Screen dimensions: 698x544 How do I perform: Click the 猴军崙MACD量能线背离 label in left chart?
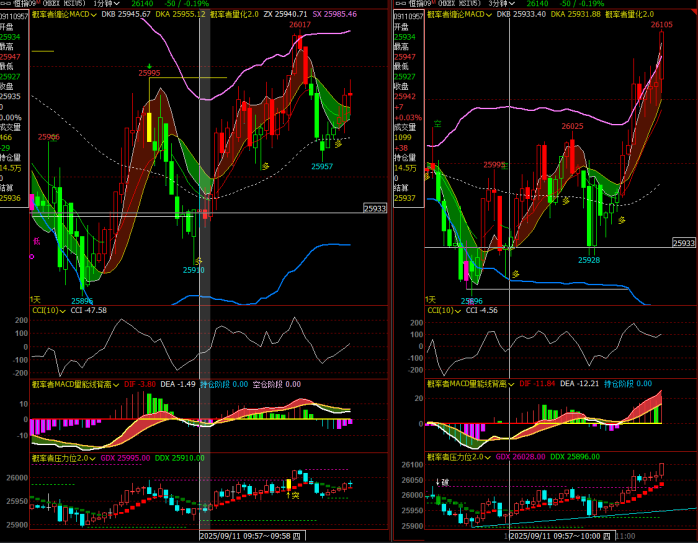[76, 383]
